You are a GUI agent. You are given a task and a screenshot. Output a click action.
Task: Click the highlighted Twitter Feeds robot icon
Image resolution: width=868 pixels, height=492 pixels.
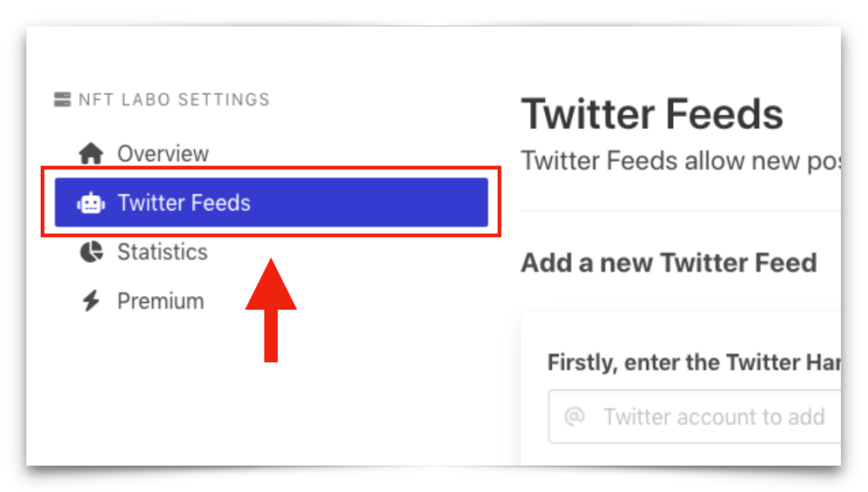point(92,202)
